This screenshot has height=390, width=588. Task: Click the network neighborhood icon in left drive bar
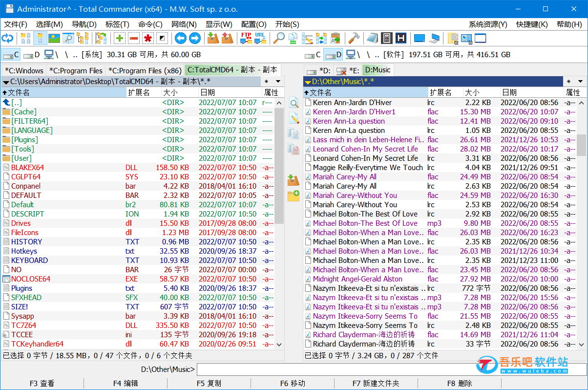click(49, 55)
